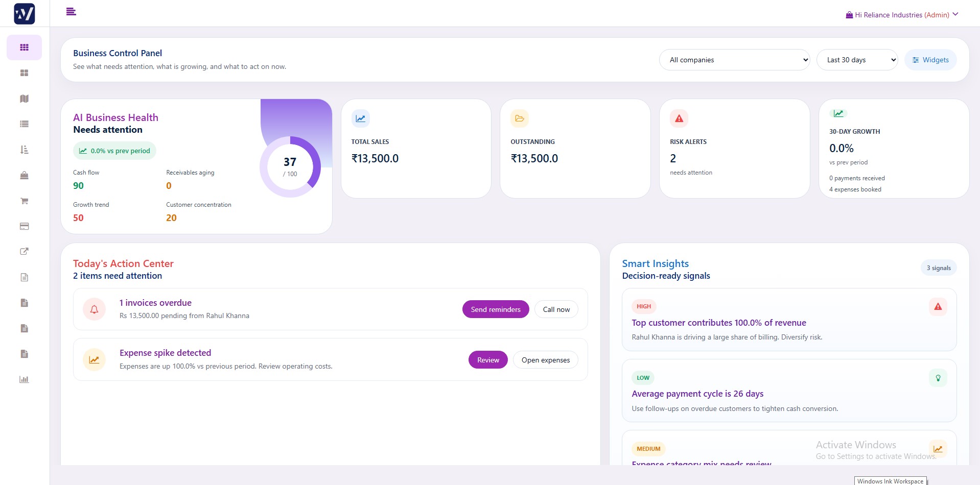Click the briefcase icon beside Reliance Industries
980x485 pixels.
pos(849,15)
